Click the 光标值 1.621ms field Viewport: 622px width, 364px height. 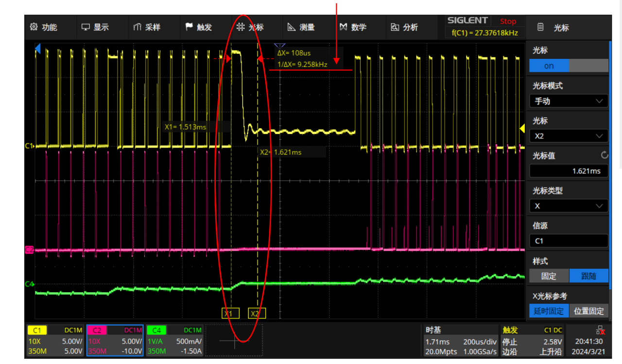[x=568, y=171]
